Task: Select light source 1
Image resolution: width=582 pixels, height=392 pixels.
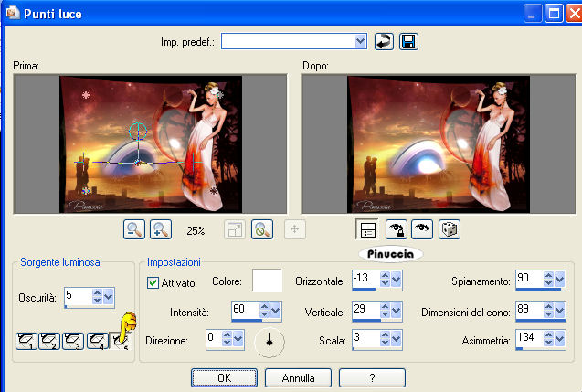Action: [26, 341]
